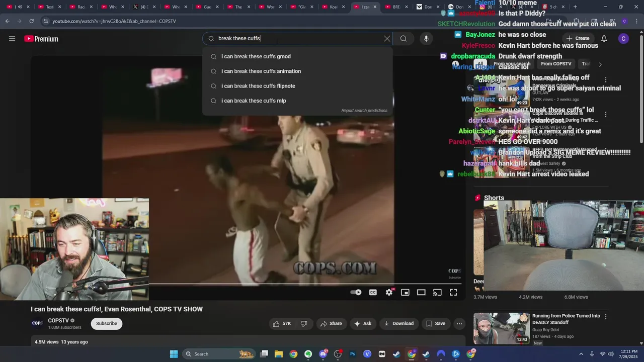
Task: Save video to a playlist
Action: 436,323
